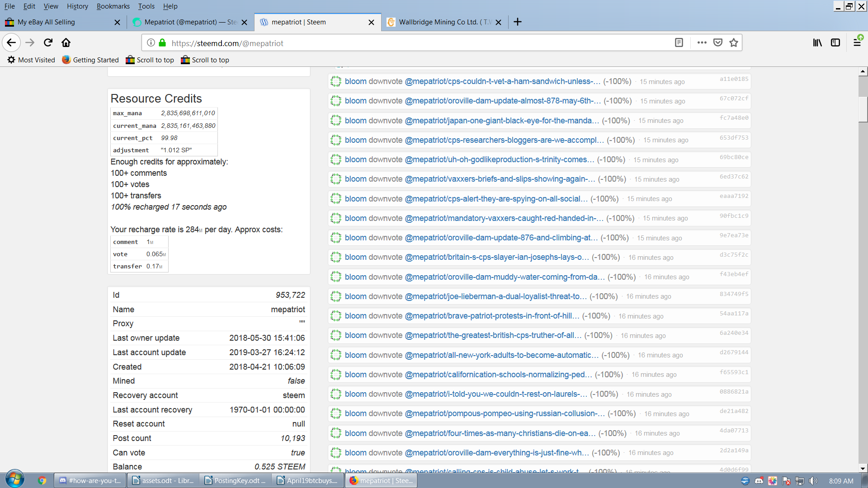Click the transaction hash a11e0185
The width and height of the screenshot is (868, 488).
click(734, 79)
